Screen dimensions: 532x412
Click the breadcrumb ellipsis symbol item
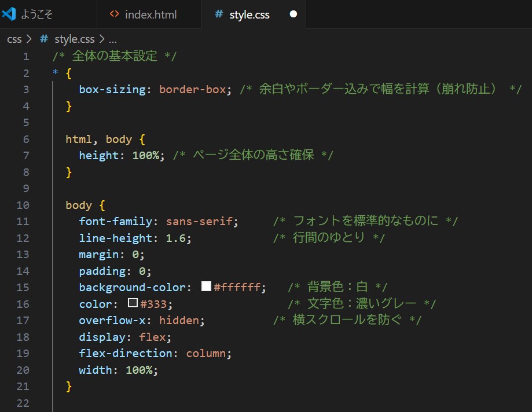113,40
